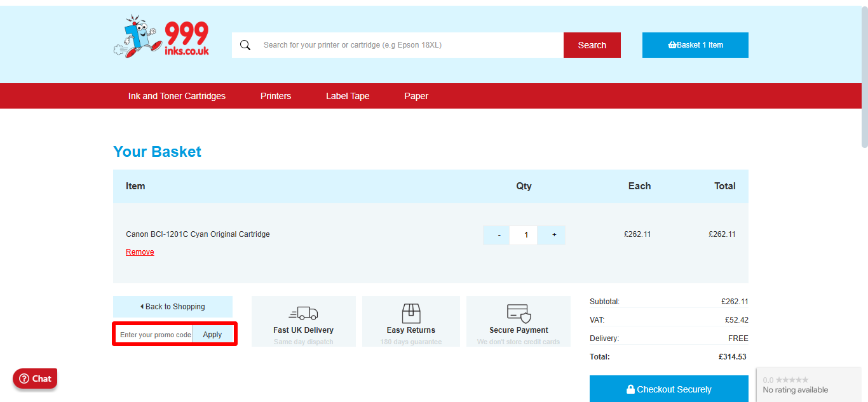The image size is (868, 402).
Task: Click the promo code input field
Action: 154,335
